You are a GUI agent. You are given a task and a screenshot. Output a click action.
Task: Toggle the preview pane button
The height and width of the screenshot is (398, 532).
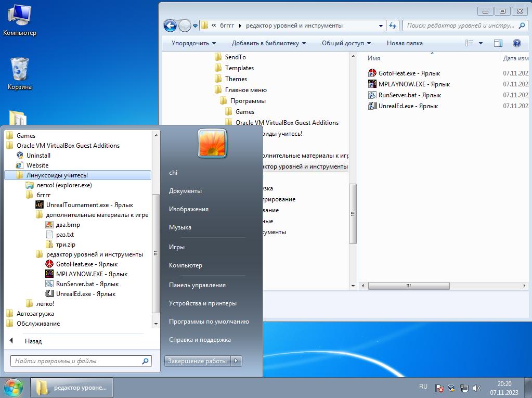[x=498, y=43]
